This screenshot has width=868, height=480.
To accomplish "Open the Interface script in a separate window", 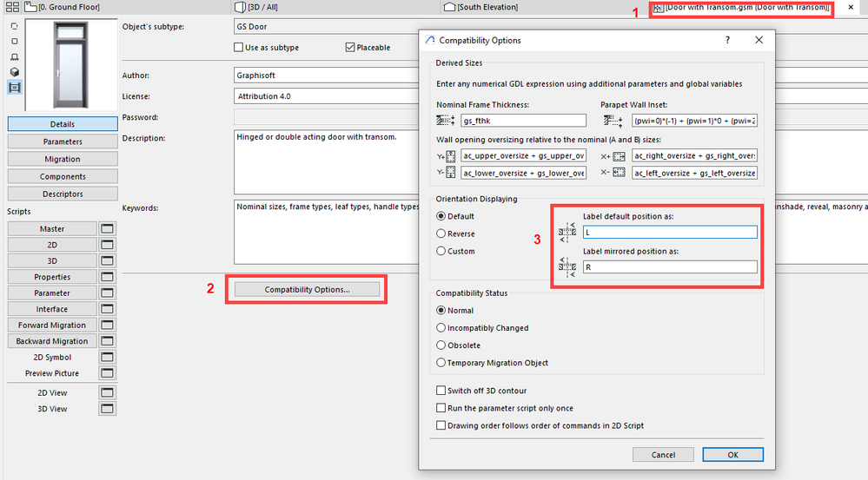I will pyautogui.click(x=108, y=309).
